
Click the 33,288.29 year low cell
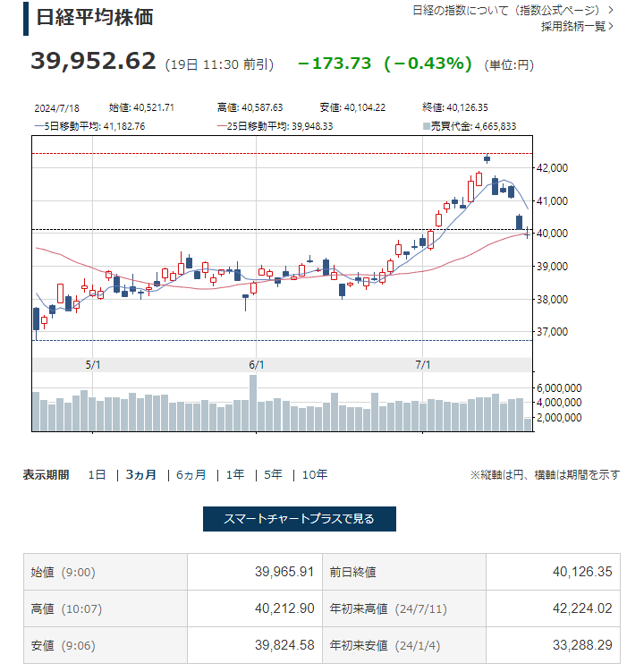[553, 645]
